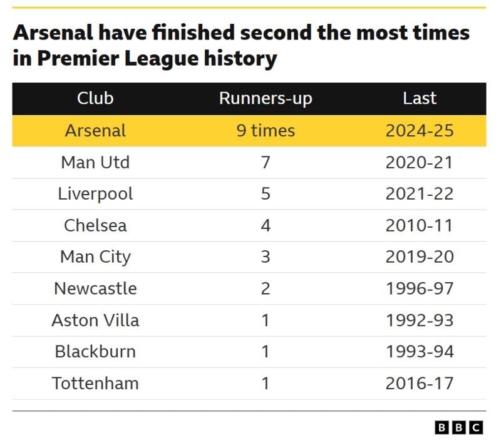This screenshot has height=448, width=501.
Task: Select the Man City row label
Action: [x=95, y=257]
